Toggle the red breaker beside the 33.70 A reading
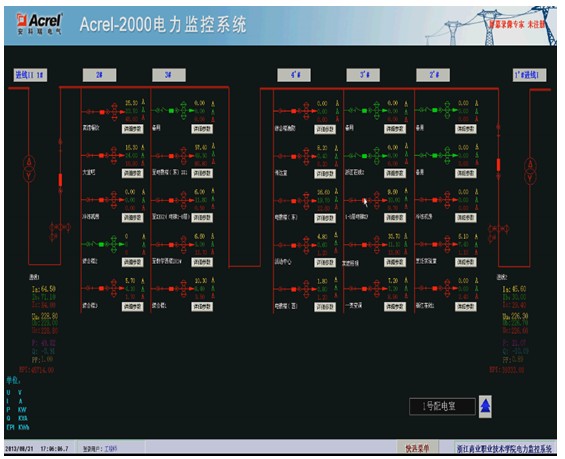 coord(364,245)
